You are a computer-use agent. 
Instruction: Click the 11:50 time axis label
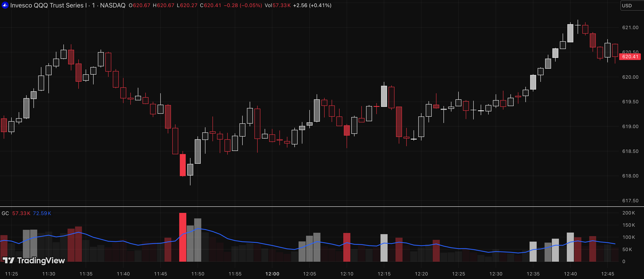(198, 274)
